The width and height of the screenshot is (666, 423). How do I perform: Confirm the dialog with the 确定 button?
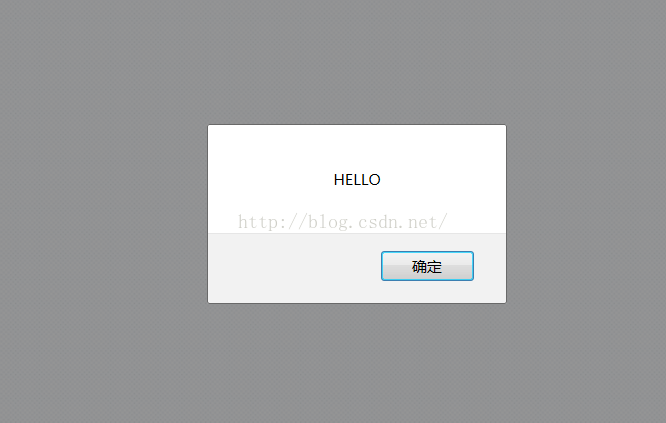pos(427,266)
